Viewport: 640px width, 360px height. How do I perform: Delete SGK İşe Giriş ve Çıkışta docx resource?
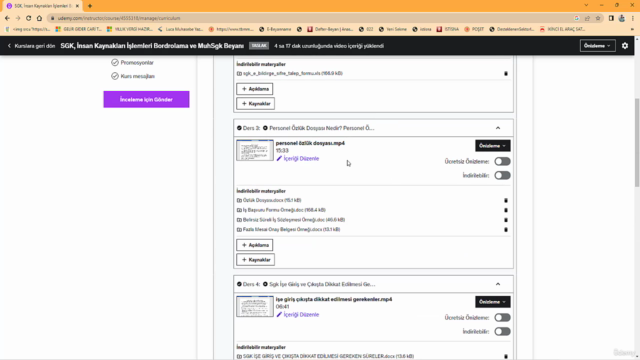(x=506, y=356)
